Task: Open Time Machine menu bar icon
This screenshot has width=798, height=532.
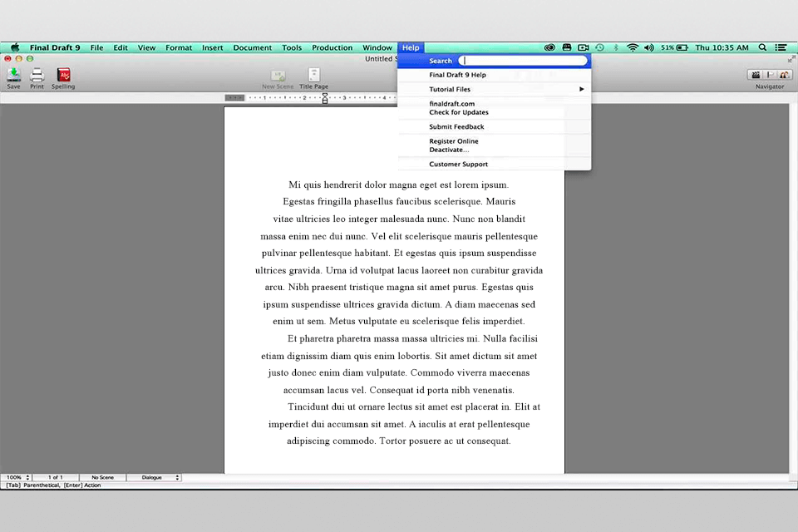Action: 600,47
